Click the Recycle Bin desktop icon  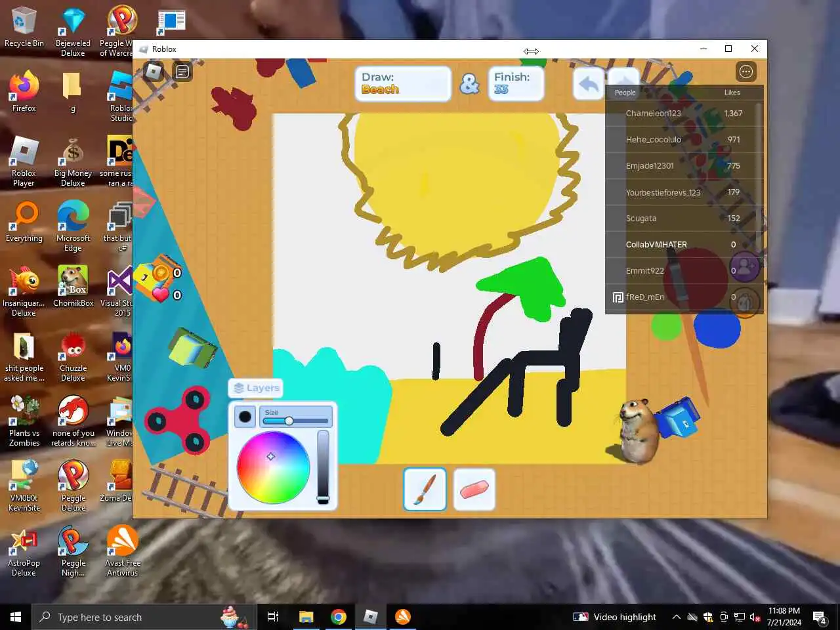[x=24, y=27]
